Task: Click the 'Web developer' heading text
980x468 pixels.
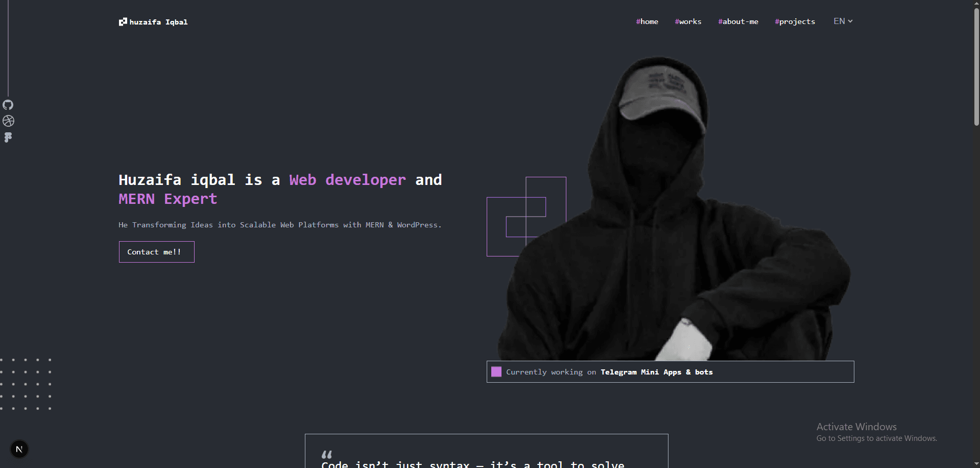Action: point(347,180)
